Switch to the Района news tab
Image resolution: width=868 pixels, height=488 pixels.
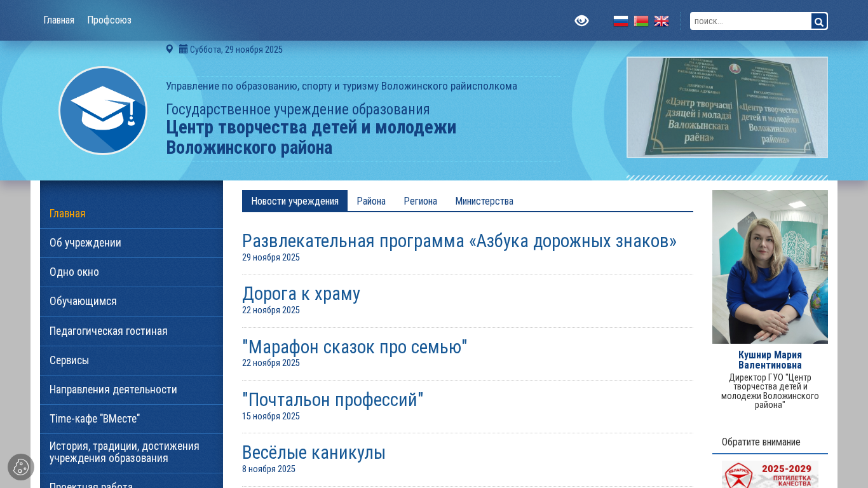click(371, 201)
